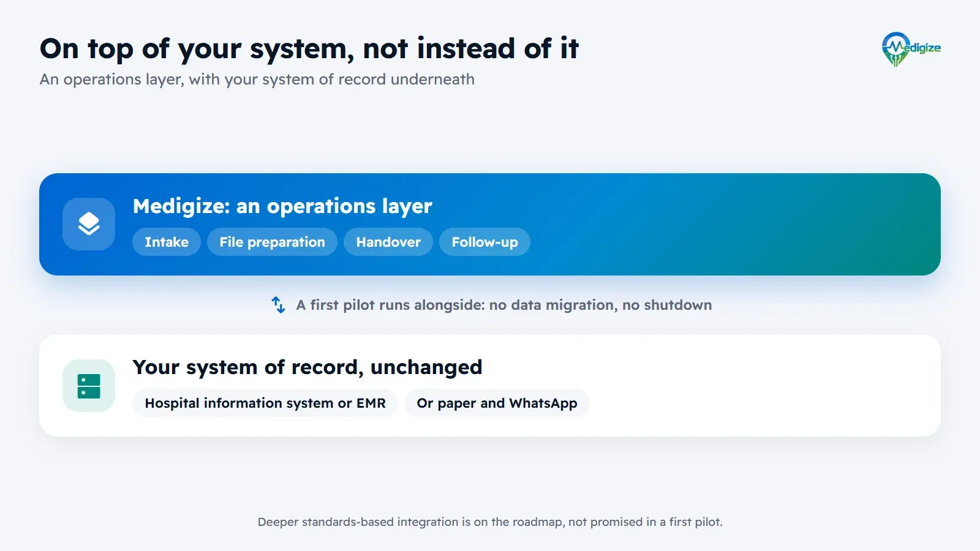Image resolution: width=980 pixels, height=551 pixels.
Task: Click 'Your system of record, unchanged' title
Action: click(x=307, y=367)
